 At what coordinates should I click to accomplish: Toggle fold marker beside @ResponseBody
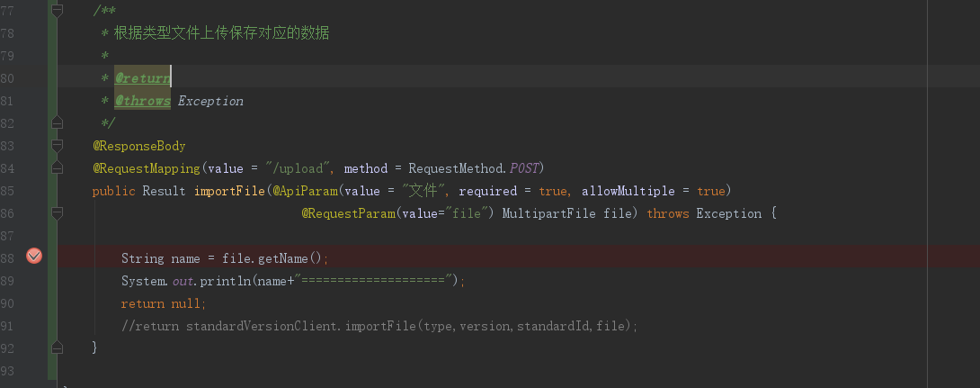57,146
